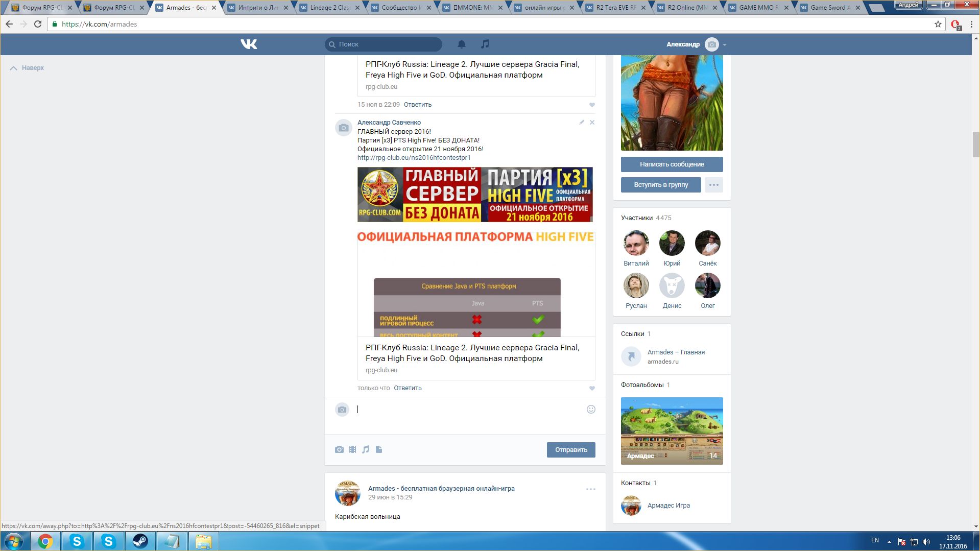
Task: Attach a document with file icon
Action: 379,450
